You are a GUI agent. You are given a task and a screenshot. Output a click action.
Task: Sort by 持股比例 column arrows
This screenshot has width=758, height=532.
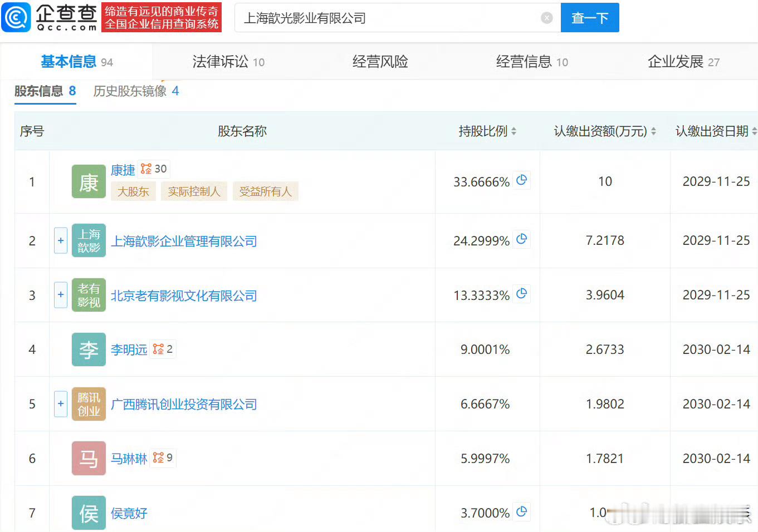pyautogui.click(x=514, y=131)
